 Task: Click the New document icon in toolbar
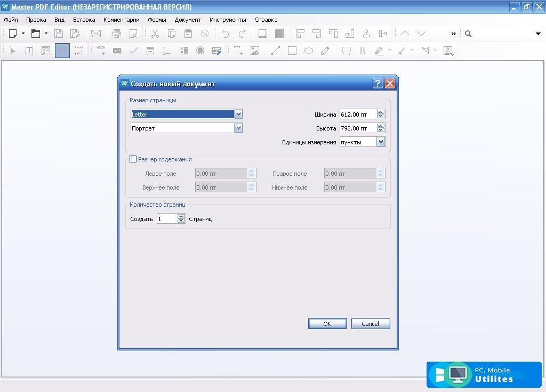pyautogui.click(x=13, y=34)
